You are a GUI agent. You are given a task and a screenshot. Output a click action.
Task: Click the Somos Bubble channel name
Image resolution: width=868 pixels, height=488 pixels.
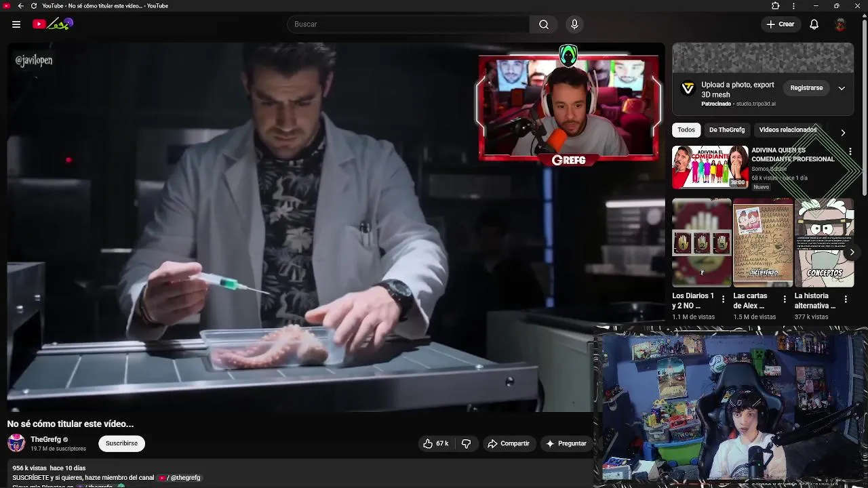769,169
